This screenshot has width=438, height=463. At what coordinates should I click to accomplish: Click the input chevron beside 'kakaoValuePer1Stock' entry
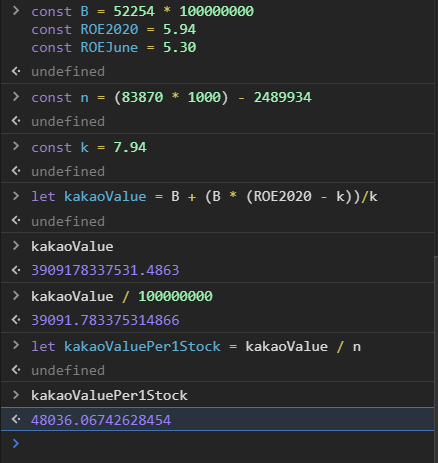click(16, 395)
